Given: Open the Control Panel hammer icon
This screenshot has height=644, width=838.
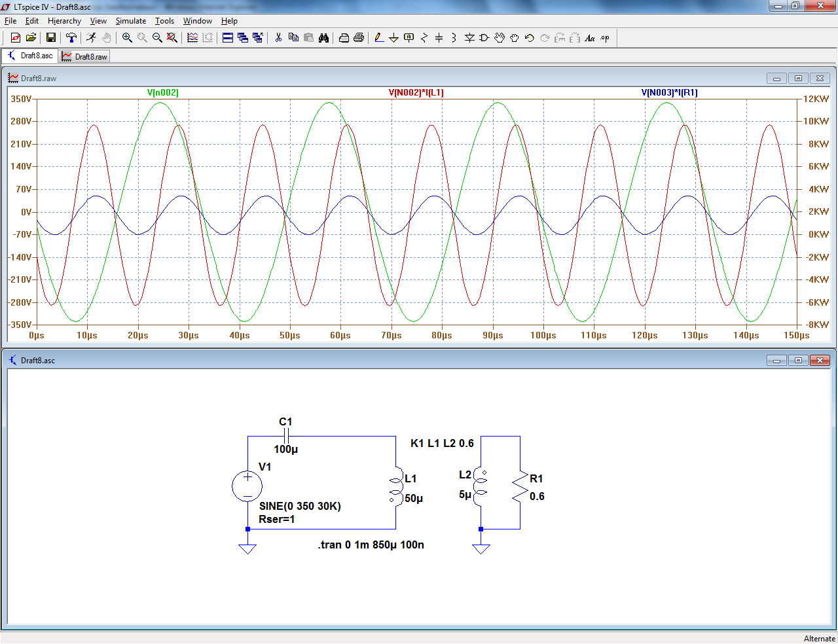Looking at the screenshot, I should click(x=71, y=38).
